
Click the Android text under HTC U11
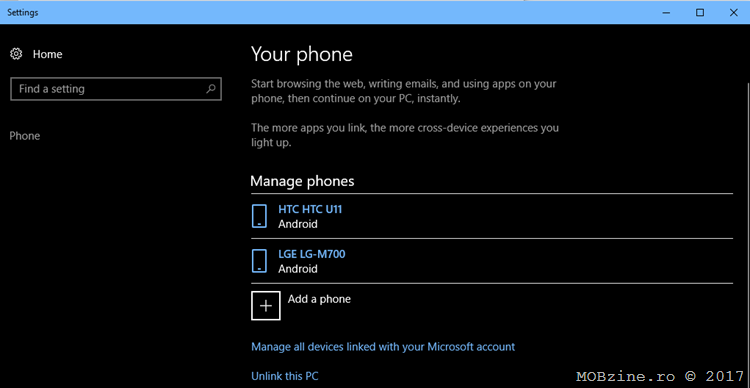[298, 224]
